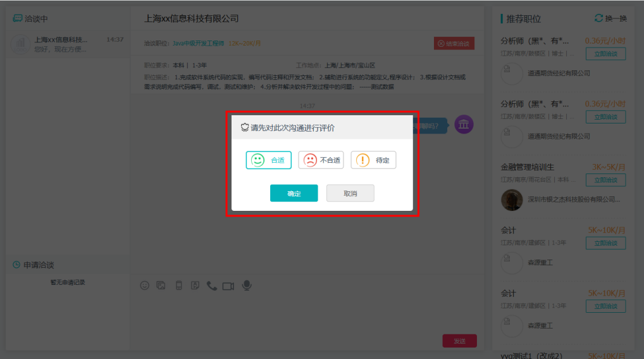Viewport: 644px width, 359px height.
Task: Start a video call with the camera icon
Action: [228, 286]
